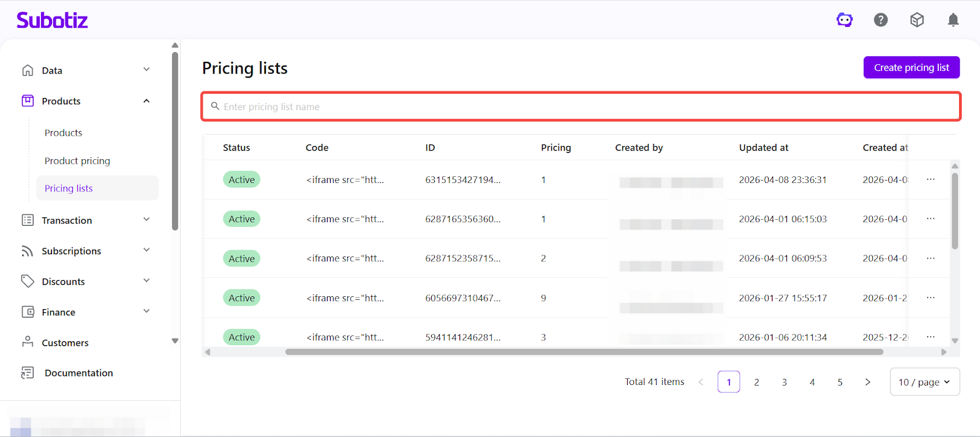Collapse the Products menu section

tap(146, 101)
